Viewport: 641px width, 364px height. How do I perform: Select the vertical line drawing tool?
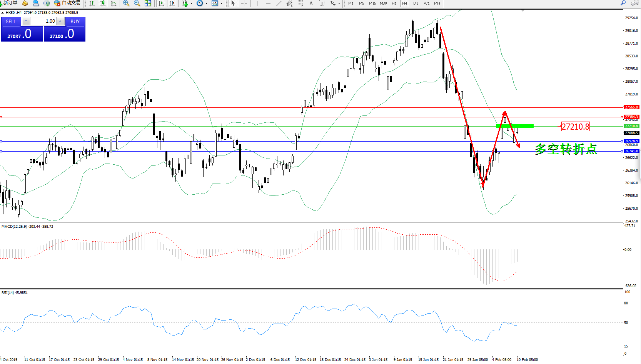pyautogui.click(x=257, y=3)
